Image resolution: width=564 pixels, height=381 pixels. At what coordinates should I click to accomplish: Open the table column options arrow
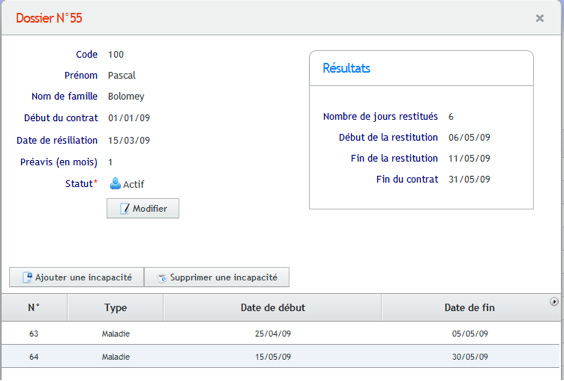pyautogui.click(x=554, y=302)
